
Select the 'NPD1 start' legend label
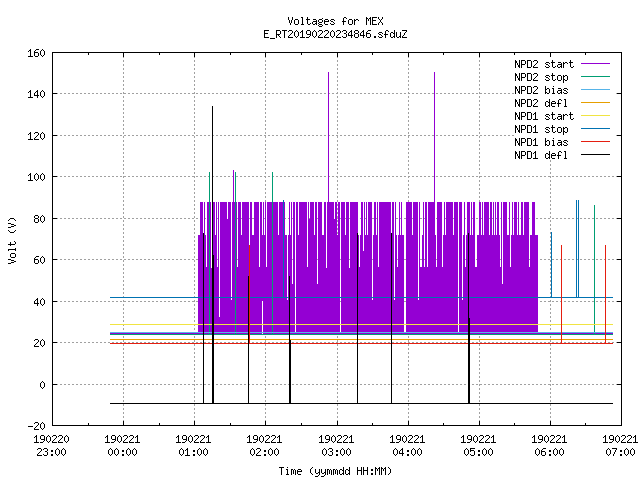coord(544,116)
